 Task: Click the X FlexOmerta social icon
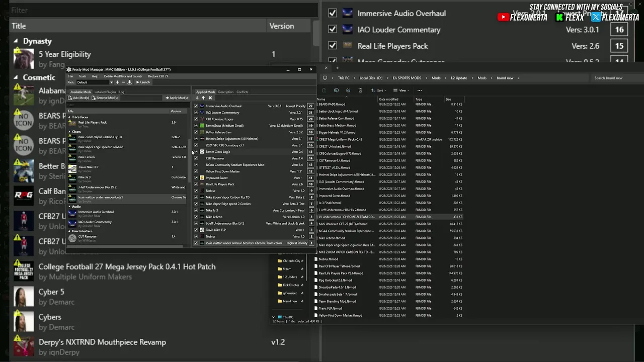(596, 17)
